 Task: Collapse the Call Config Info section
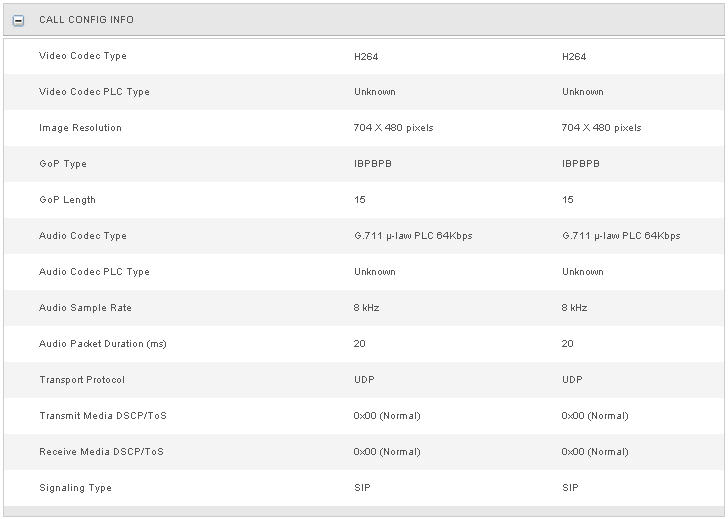coord(18,20)
